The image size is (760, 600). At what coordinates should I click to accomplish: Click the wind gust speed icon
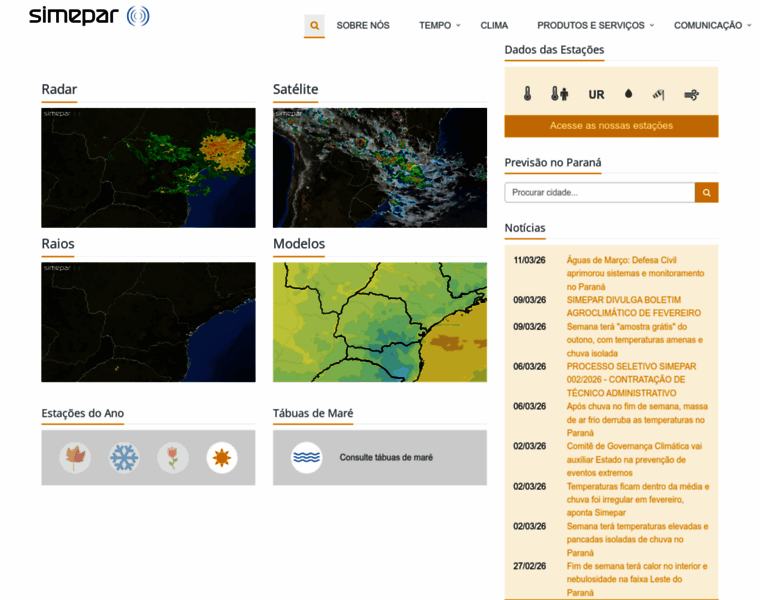pos(691,94)
